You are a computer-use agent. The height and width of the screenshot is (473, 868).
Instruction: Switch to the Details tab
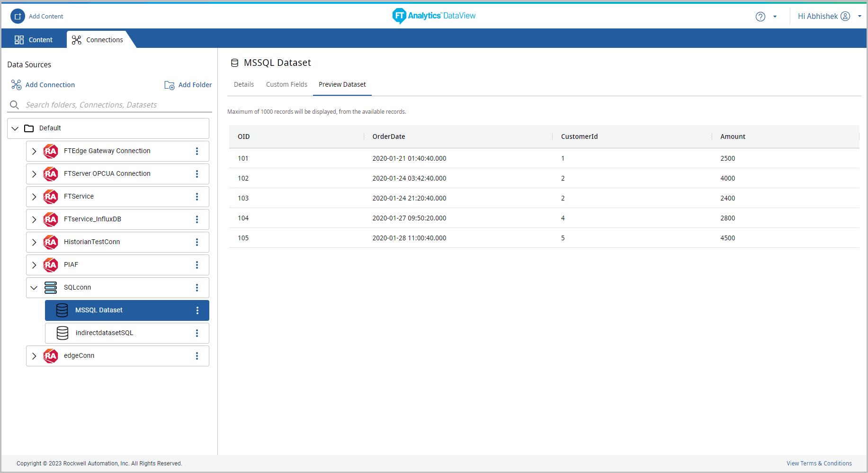tap(244, 84)
